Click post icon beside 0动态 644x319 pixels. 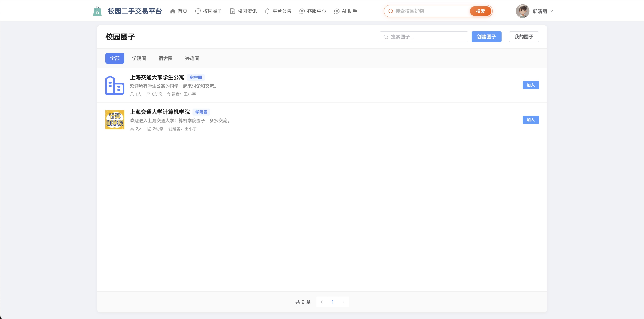tap(148, 94)
